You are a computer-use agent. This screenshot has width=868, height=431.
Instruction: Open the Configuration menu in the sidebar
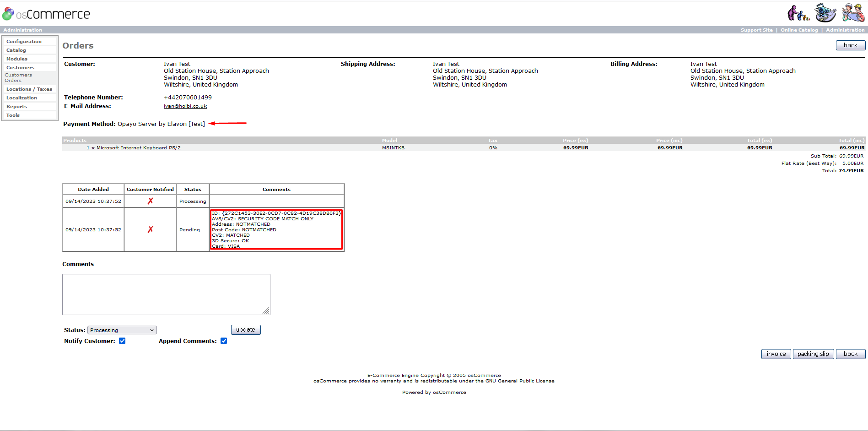click(x=24, y=42)
